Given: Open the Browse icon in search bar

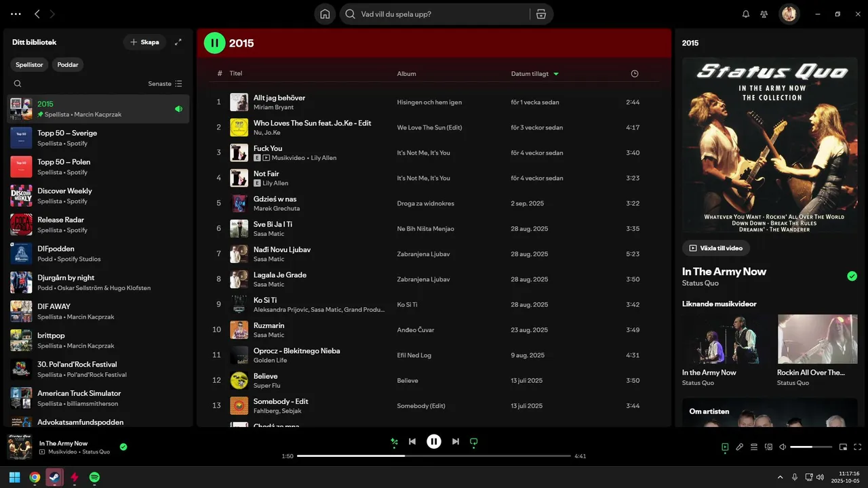Looking at the screenshot, I should tap(540, 14).
